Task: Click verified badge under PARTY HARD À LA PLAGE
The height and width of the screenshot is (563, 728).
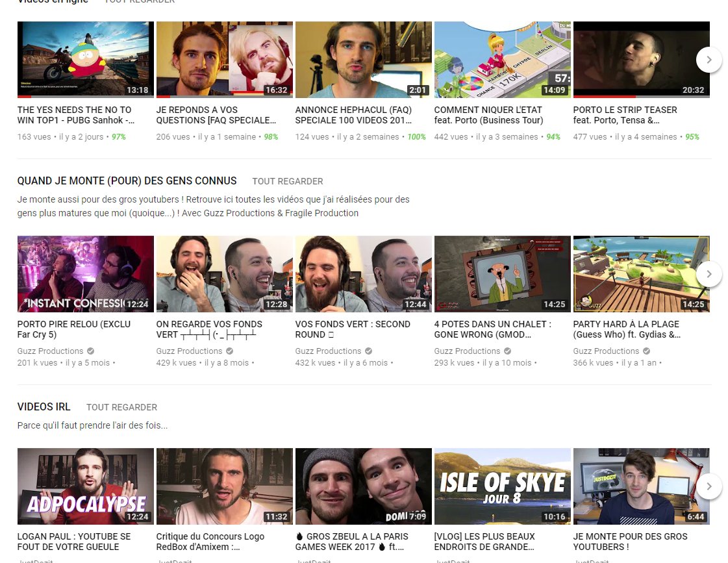Action: [x=646, y=351]
